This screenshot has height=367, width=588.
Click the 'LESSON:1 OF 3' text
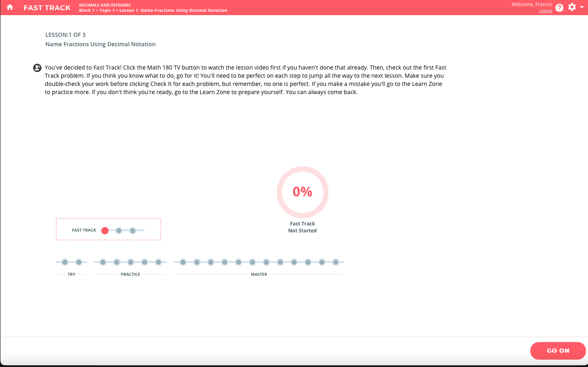(65, 35)
